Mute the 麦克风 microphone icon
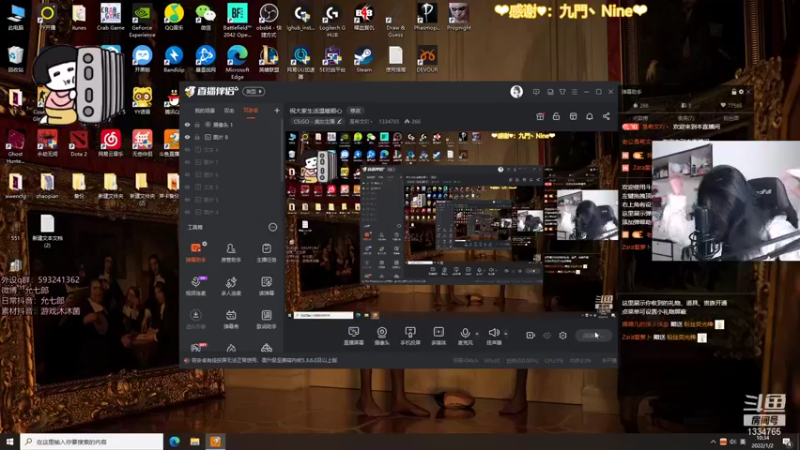 pos(465,334)
